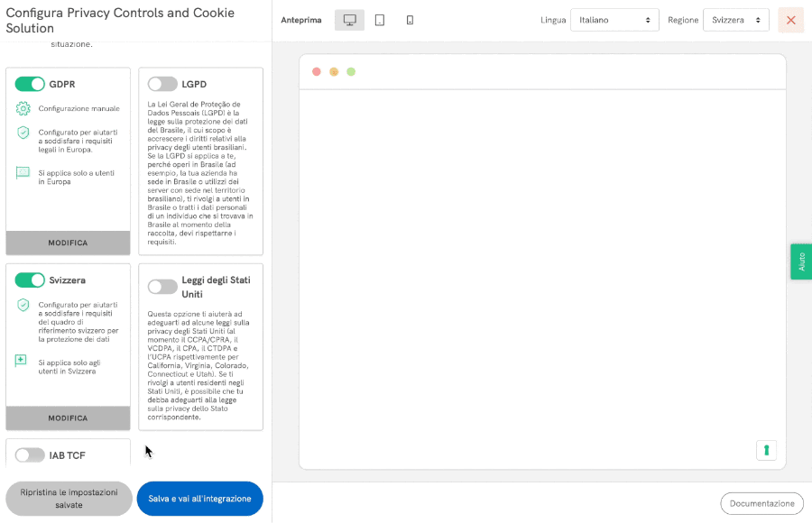The height and width of the screenshot is (523, 812).
Task: Click the GDPR Europe flag icon
Action: point(23,172)
